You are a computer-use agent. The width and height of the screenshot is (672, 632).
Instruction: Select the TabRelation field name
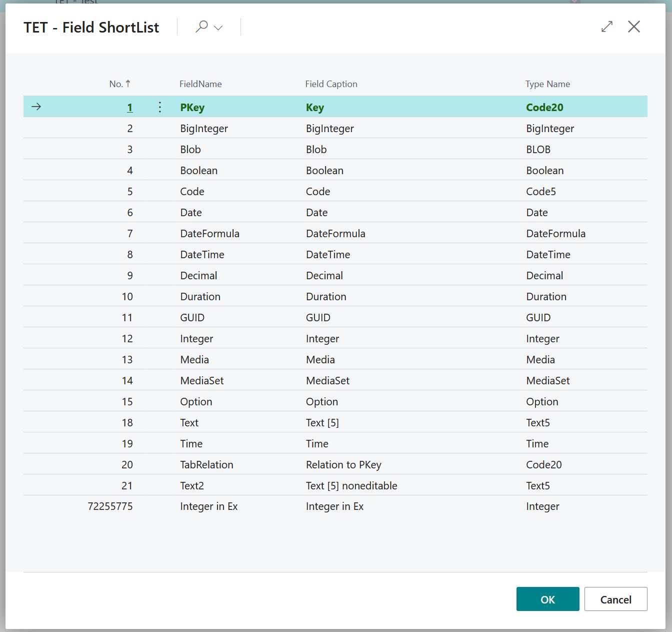coord(206,465)
